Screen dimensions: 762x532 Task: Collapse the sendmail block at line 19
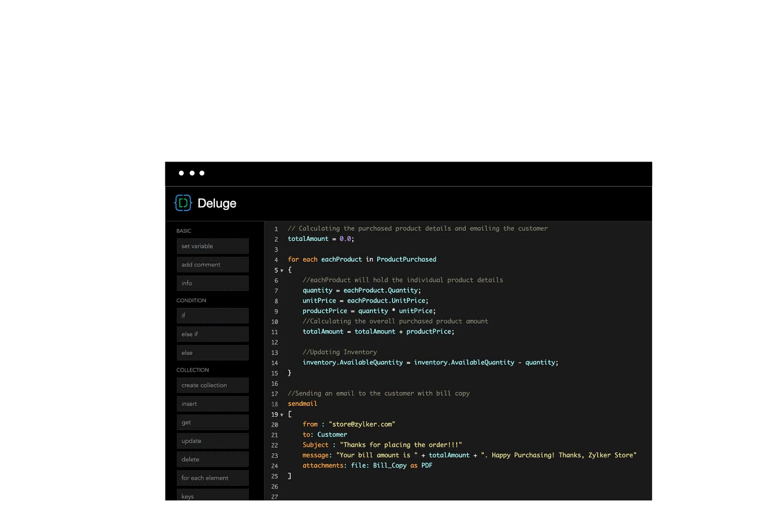[x=282, y=415]
